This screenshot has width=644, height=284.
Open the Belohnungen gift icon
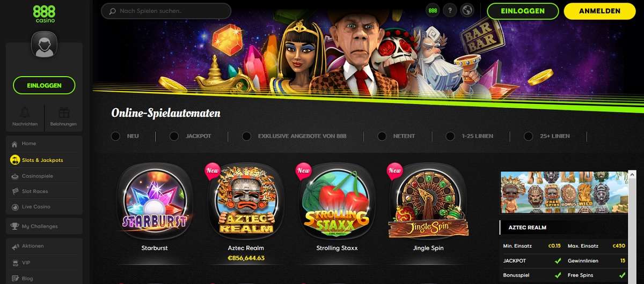[64, 113]
